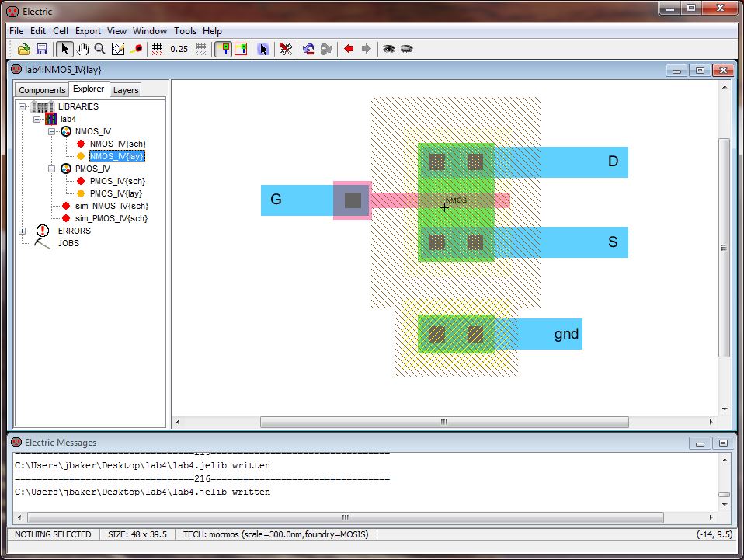The image size is (744, 560).
Task: Click the Undo arrow icon
Action: pyautogui.click(x=308, y=49)
